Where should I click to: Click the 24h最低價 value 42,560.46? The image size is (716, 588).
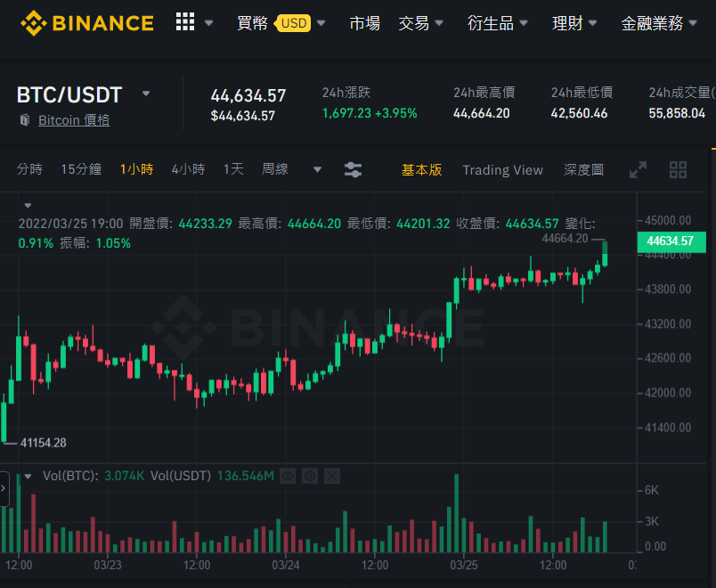(579, 113)
